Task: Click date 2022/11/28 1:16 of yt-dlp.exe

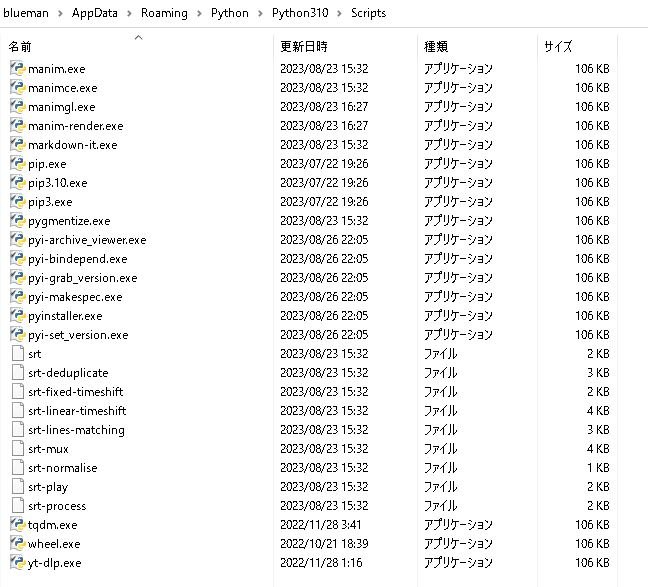Action: [x=321, y=563]
